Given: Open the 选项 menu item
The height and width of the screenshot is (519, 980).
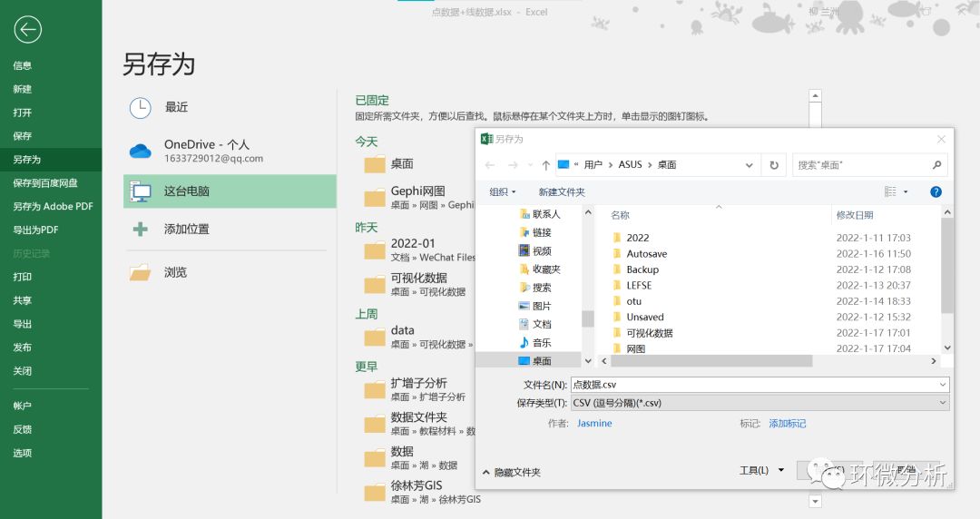Looking at the screenshot, I should pos(23,453).
